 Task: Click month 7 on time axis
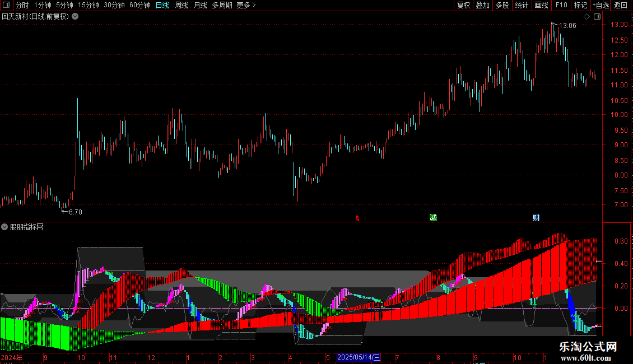click(397, 357)
